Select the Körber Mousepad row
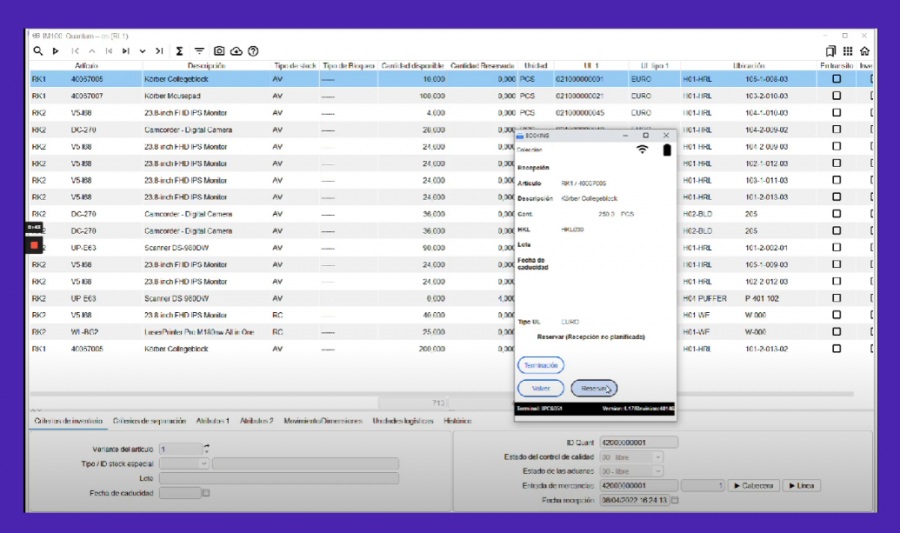The image size is (900, 533). point(451,96)
